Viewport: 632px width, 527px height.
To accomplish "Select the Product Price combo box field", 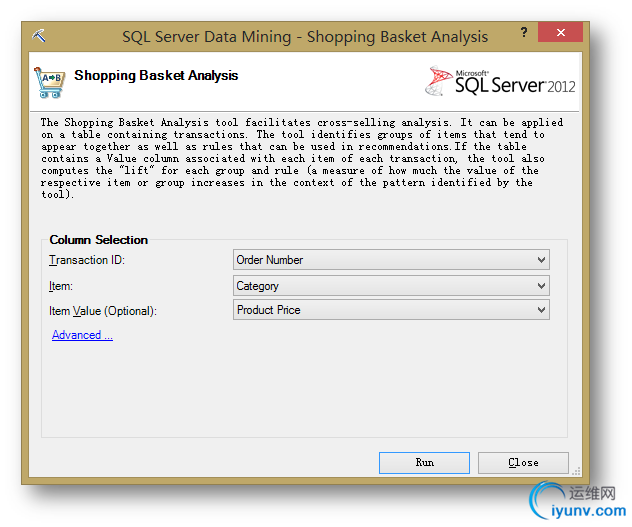I will click(x=391, y=310).
